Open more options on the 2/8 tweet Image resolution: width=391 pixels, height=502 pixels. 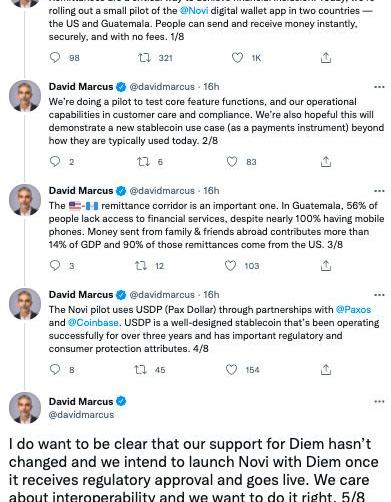[379, 87]
